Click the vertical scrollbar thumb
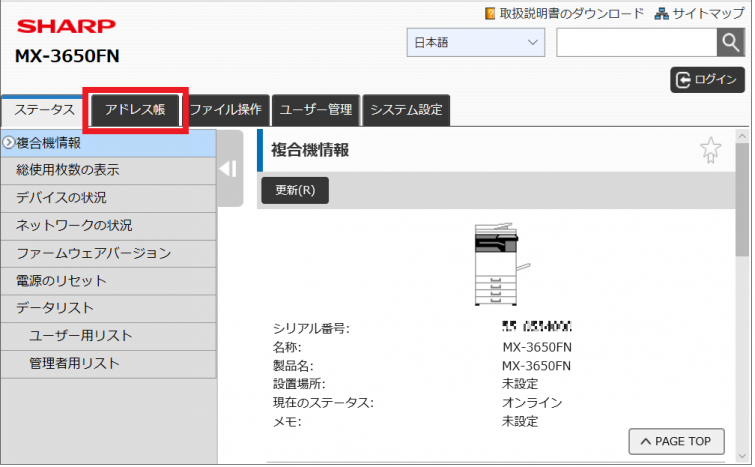 point(742,200)
